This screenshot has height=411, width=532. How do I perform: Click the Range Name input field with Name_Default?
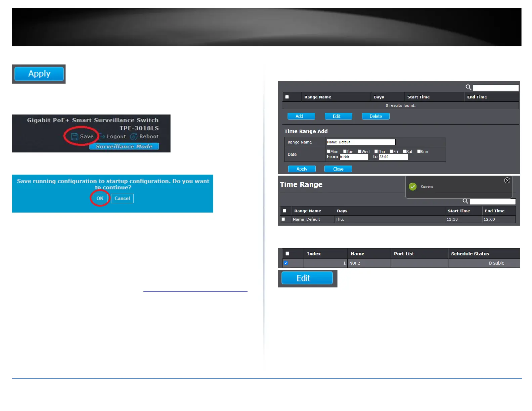click(x=361, y=142)
